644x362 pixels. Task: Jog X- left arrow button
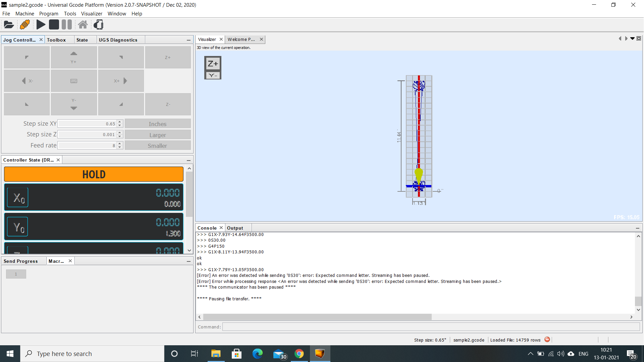(x=27, y=81)
